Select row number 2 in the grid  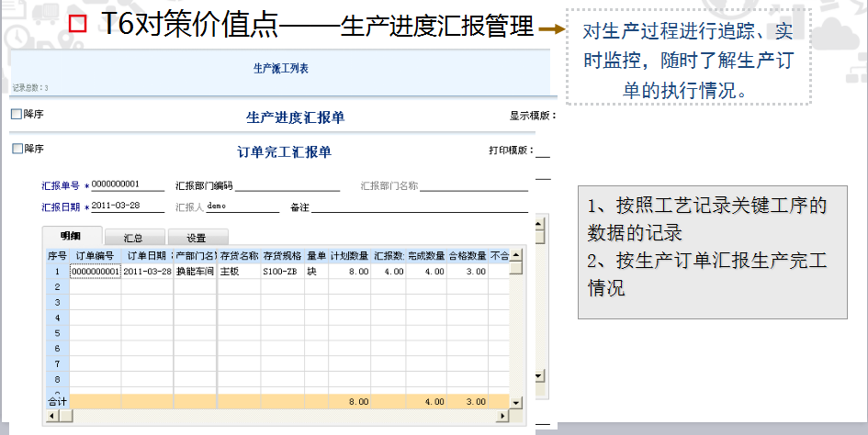(x=57, y=286)
